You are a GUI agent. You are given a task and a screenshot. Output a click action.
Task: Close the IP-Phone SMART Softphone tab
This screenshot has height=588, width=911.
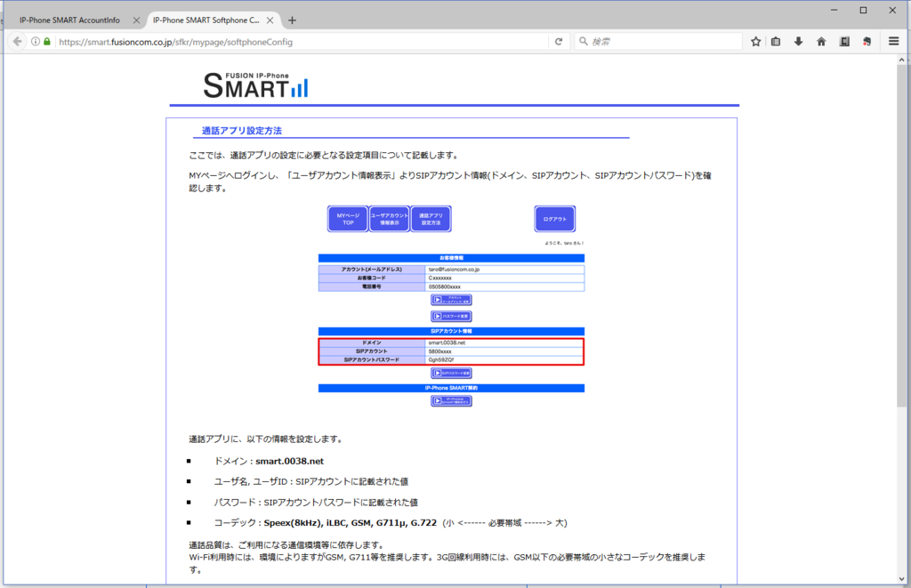click(270, 20)
